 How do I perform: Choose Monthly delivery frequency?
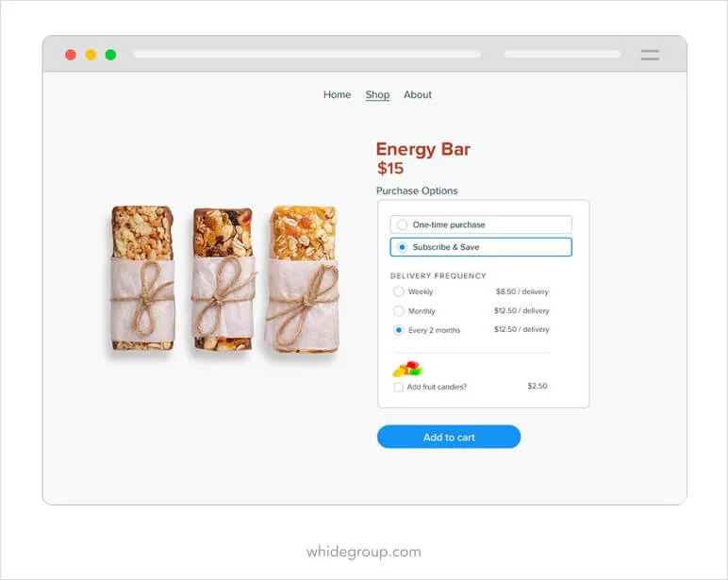(x=398, y=310)
